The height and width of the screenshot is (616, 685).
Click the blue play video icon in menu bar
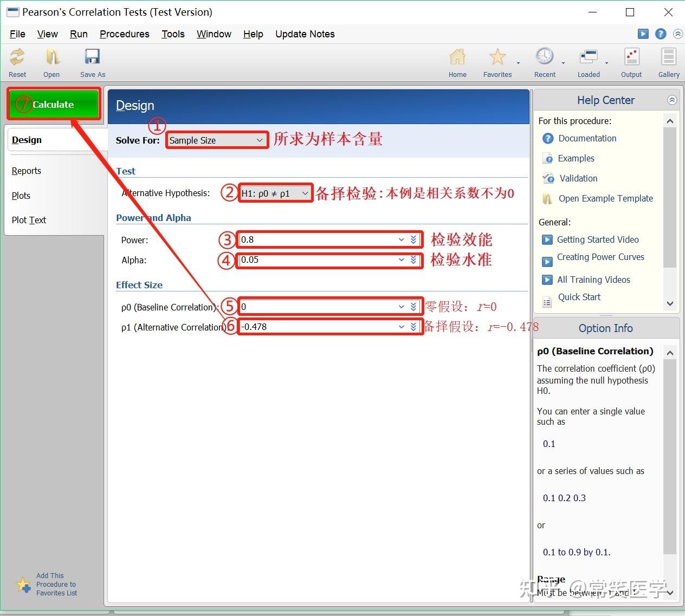click(643, 34)
